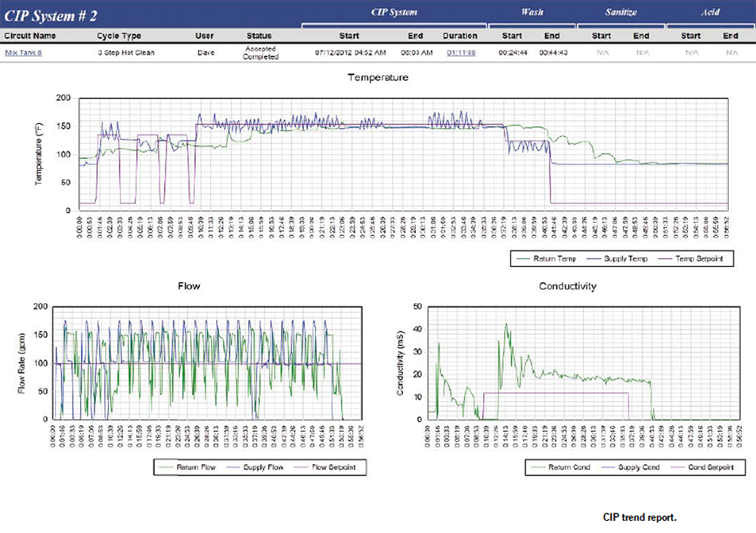
Task: Click the Conductivity (mS) axis label
Action: [x=400, y=363]
